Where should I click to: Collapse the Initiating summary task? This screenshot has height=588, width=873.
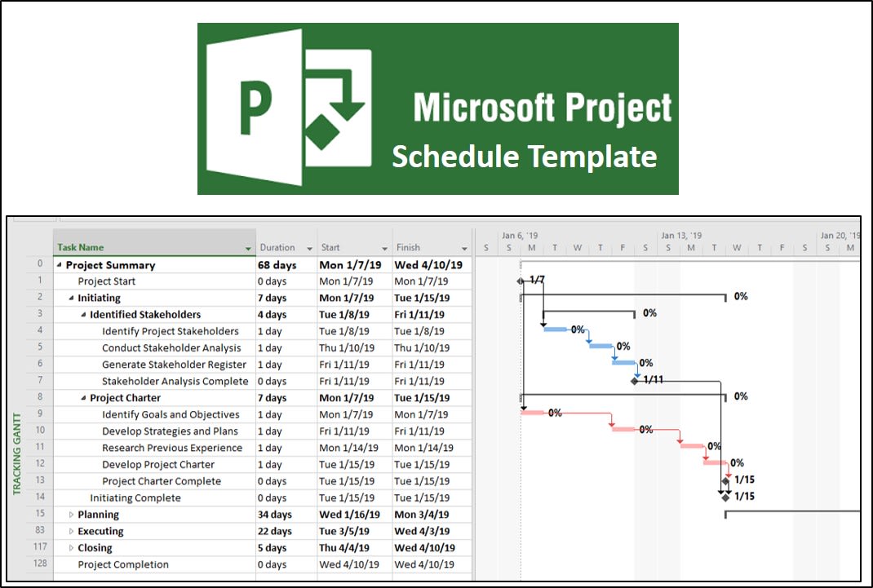pos(71,298)
